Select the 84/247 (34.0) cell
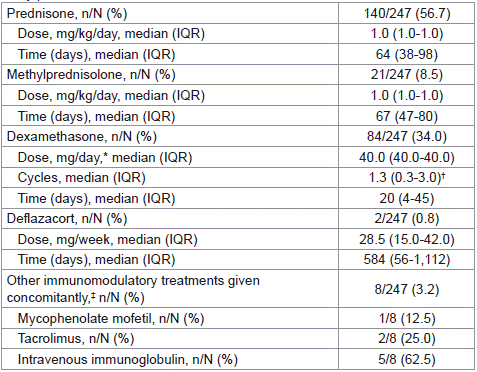Screen dimensions: 477x372 [407, 136]
